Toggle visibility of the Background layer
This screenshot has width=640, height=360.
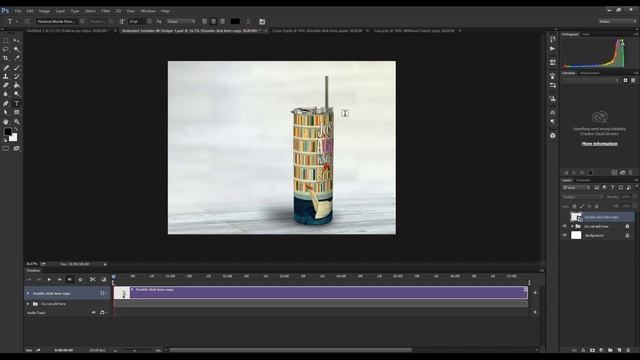[565, 235]
